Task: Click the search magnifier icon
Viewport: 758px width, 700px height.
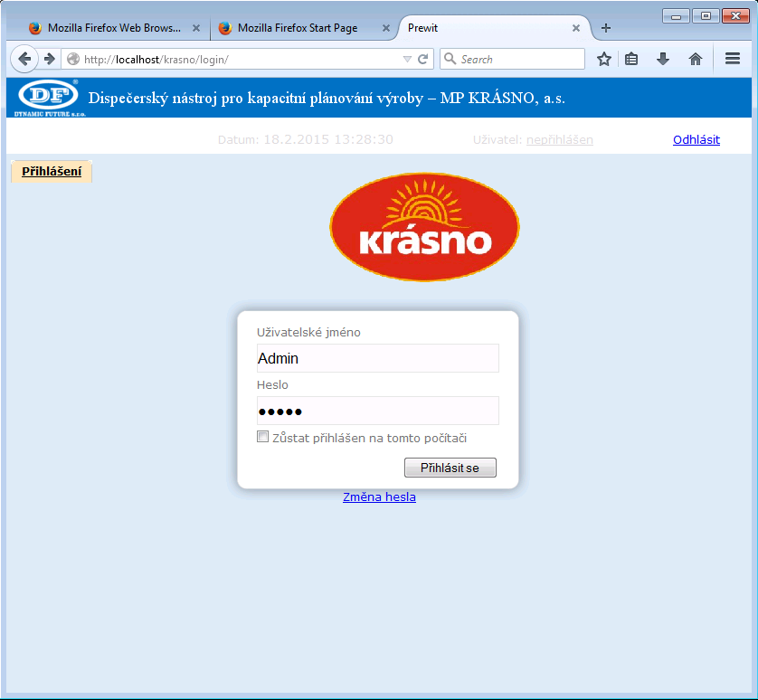Action: click(450, 59)
